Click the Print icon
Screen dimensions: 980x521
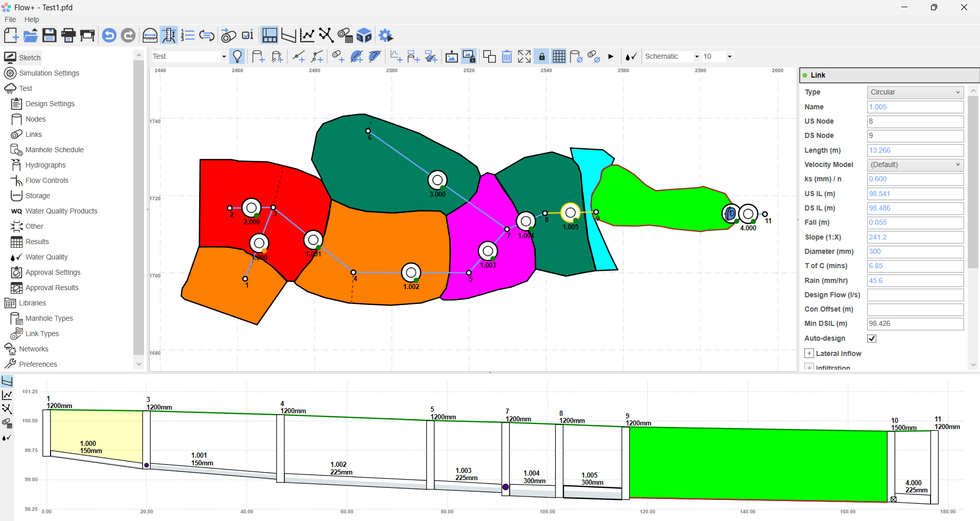(x=68, y=35)
